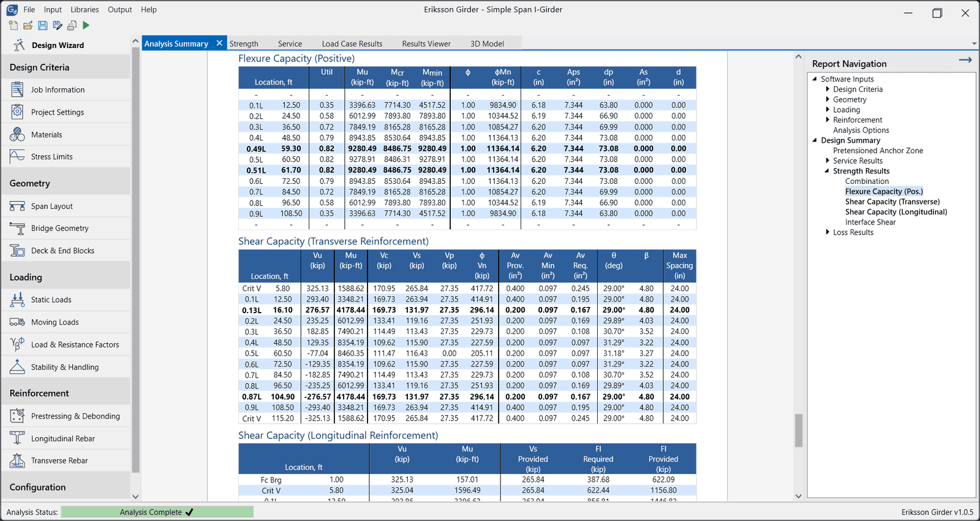
Task: Launch the Design Wizard
Action: pyautogui.click(x=57, y=45)
